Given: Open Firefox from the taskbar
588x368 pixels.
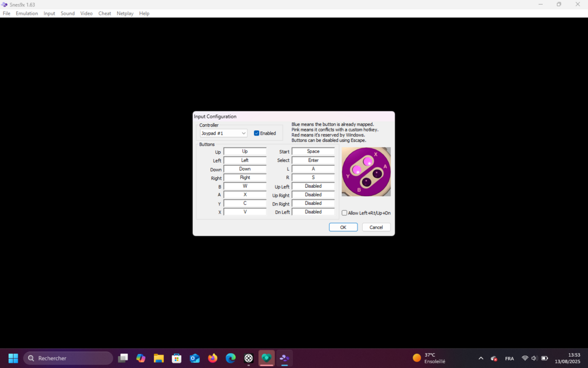Looking at the screenshot, I should (x=213, y=358).
